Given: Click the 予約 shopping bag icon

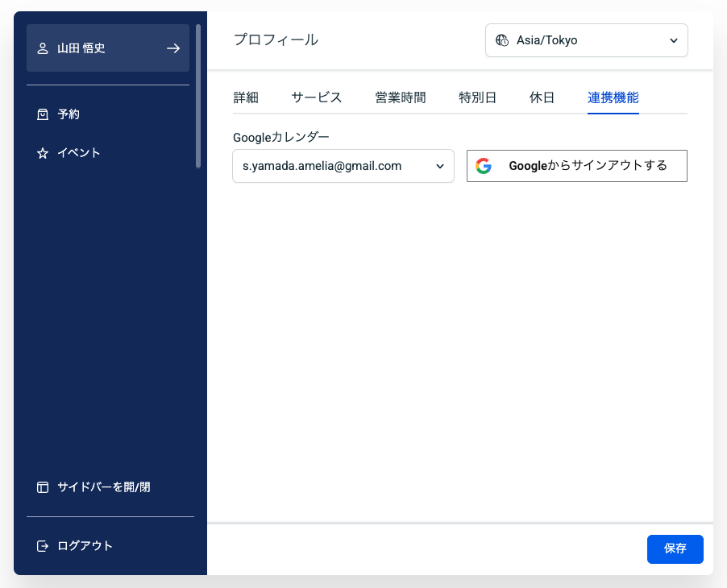Looking at the screenshot, I should pyautogui.click(x=43, y=114).
